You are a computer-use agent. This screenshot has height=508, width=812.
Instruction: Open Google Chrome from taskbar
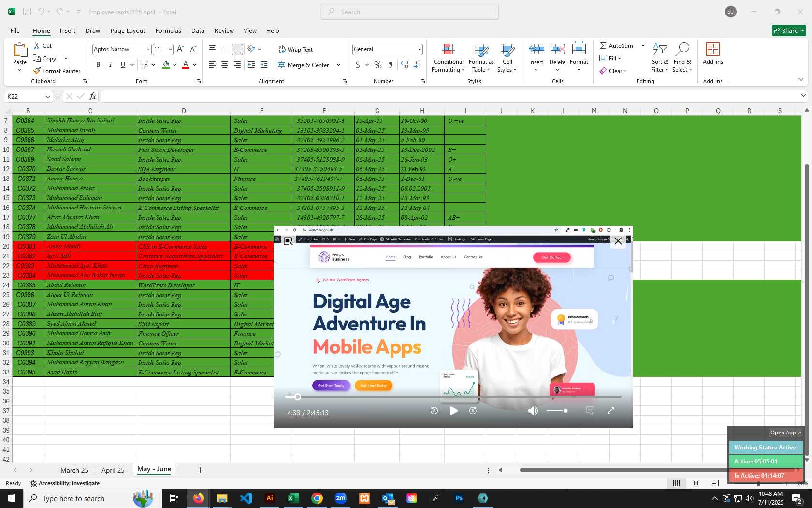coord(317,498)
